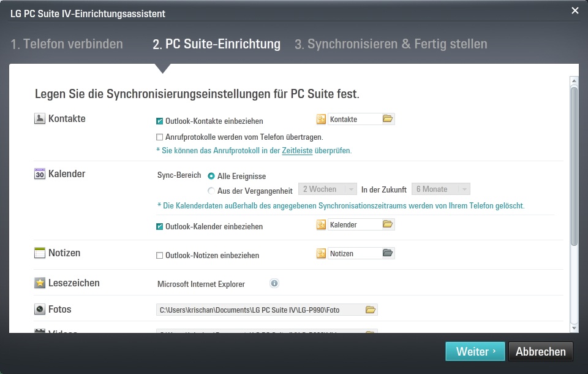
Task: Click the Weiter button
Action: (475, 352)
